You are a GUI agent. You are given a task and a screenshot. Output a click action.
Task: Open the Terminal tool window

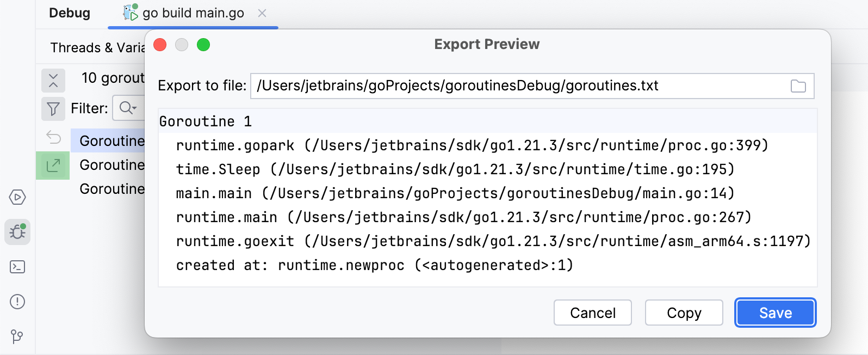pyautogui.click(x=17, y=267)
